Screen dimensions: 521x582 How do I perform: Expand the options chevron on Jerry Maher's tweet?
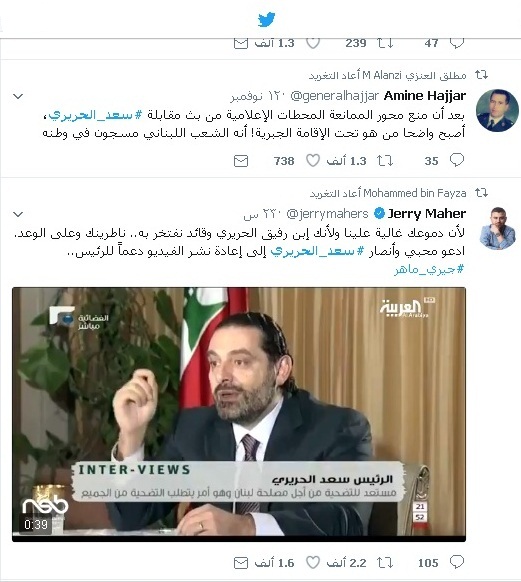pyautogui.click(x=18, y=214)
